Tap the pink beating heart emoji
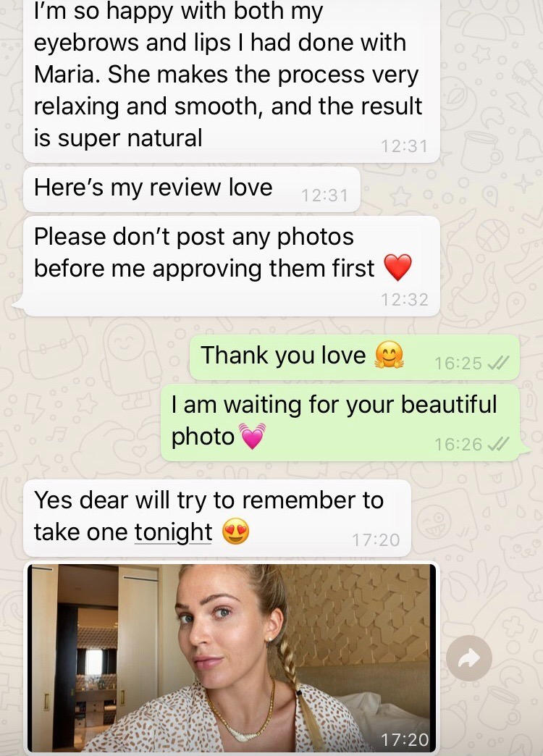Screen dimensions: 543x756 [252, 436]
